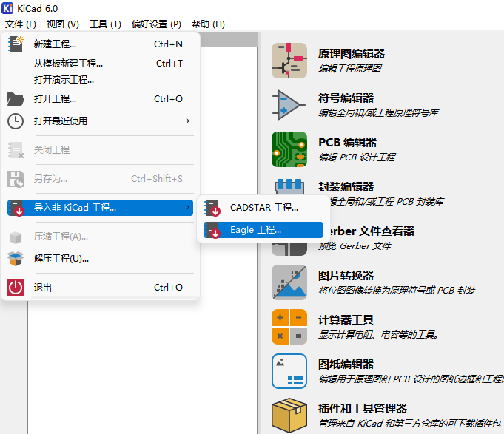
Task: Open 图纸编辑器 title link
Action: (346, 364)
